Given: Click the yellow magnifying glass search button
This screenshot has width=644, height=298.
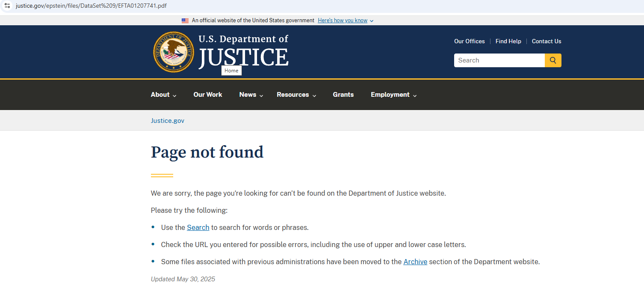Looking at the screenshot, I should [553, 60].
